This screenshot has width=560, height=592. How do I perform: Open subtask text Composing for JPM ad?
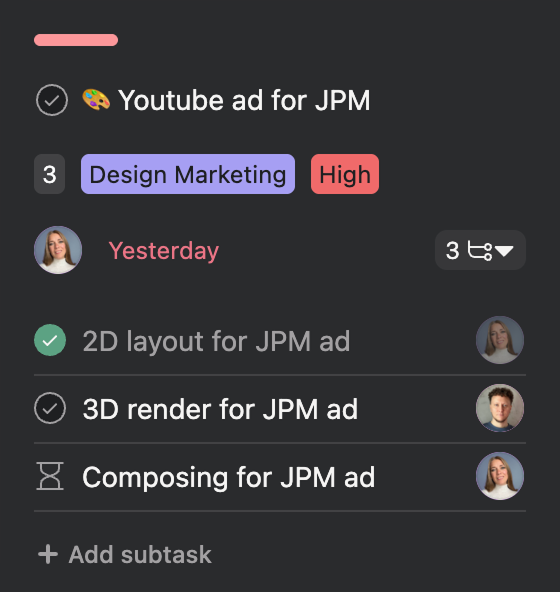coord(229,478)
